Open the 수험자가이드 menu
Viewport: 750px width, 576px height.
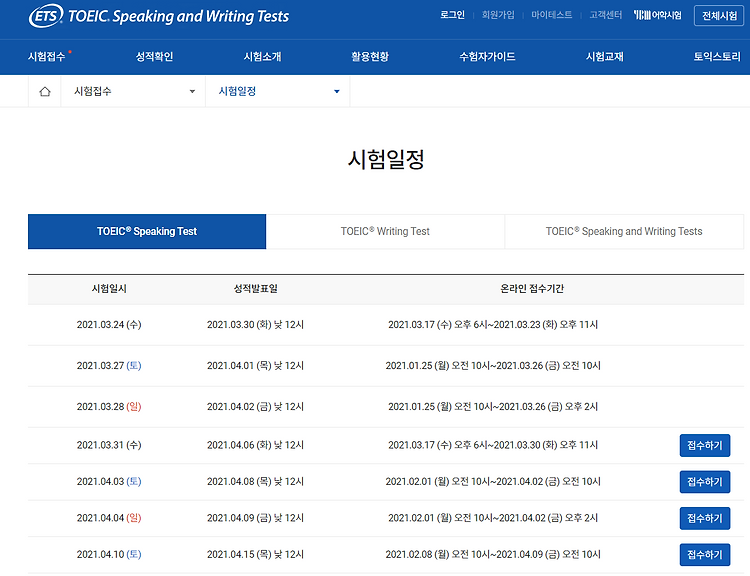487,56
